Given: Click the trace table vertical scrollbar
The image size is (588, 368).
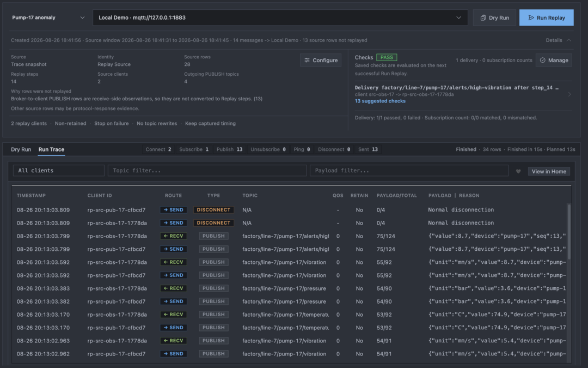Looking at the screenshot, I should click(x=569, y=231).
